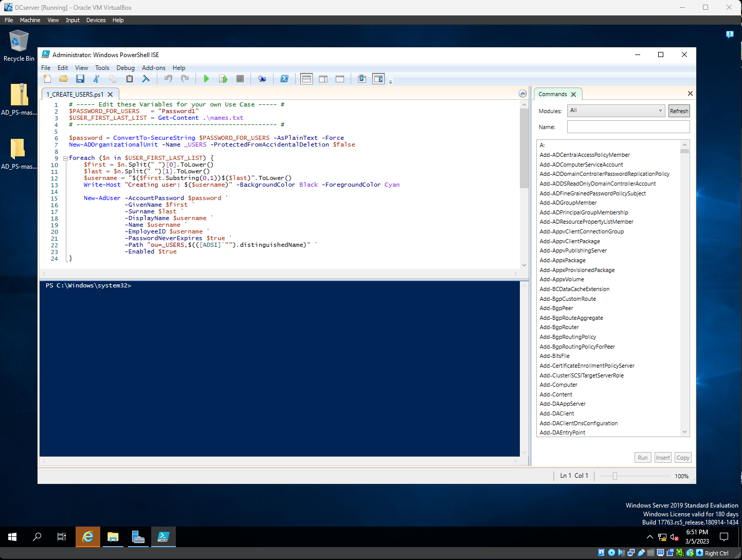Click the Copy button below the command list
Viewport: 742px width, 560px height.
683,457
